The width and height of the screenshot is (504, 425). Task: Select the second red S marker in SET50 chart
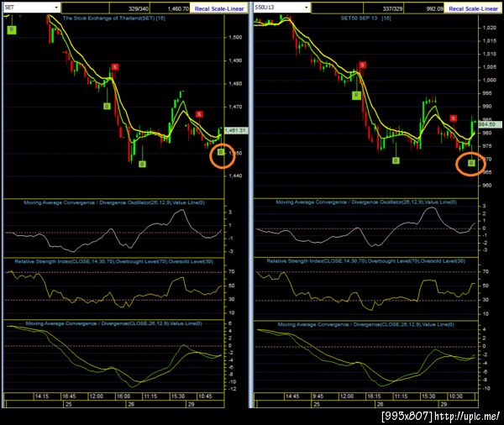pos(454,118)
